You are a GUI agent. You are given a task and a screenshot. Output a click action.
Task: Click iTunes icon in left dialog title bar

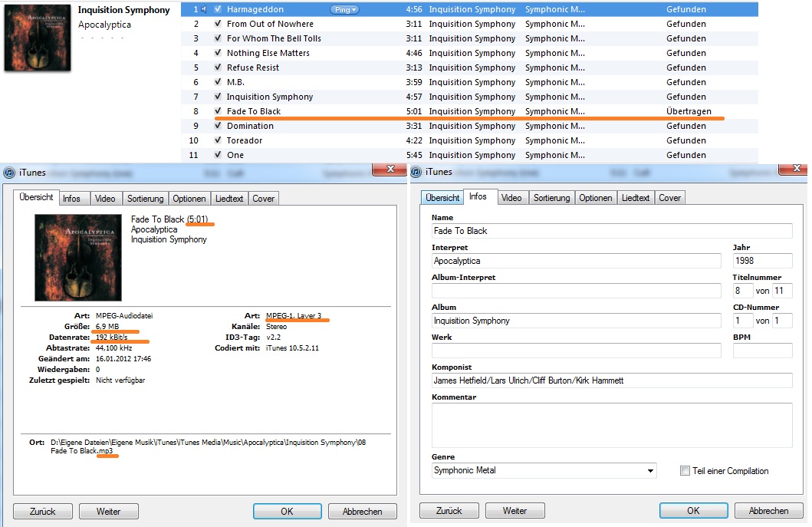point(9,173)
